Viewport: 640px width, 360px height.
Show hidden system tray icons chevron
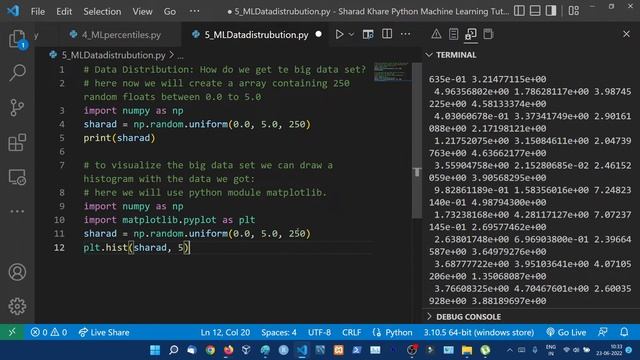pyautogui.click(x=510, y=350)
